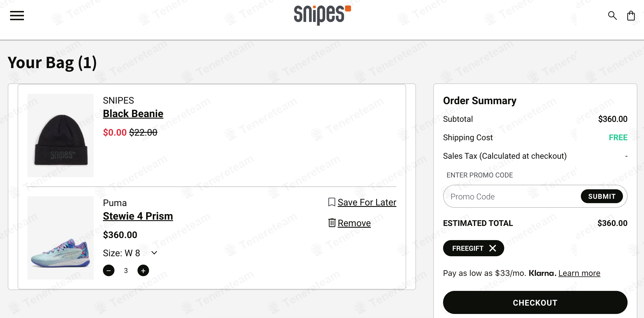
Task: Open the Stewie 4 Prism product link
Action: coord(138,216)
